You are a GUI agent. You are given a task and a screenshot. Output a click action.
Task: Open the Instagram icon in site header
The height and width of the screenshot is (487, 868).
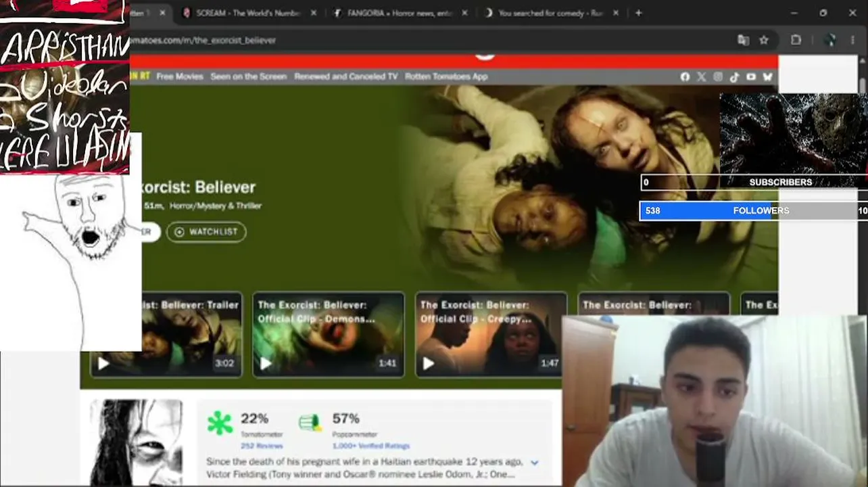coord(718,77)
